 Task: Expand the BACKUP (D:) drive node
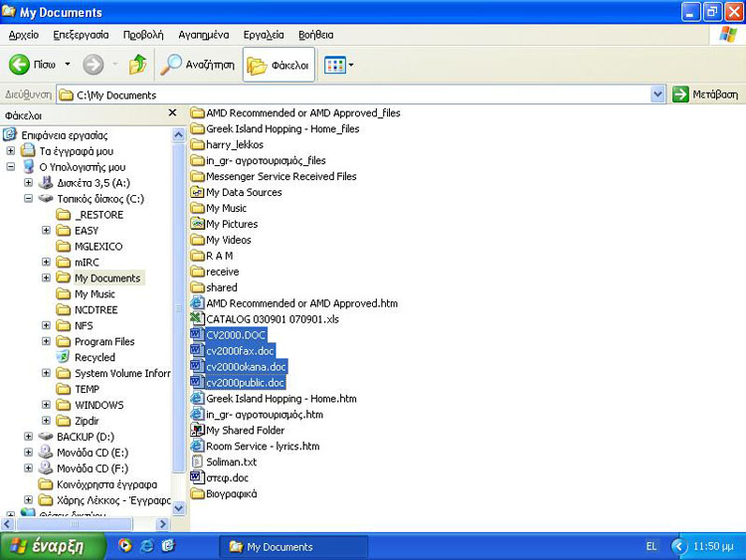point(28,437)
